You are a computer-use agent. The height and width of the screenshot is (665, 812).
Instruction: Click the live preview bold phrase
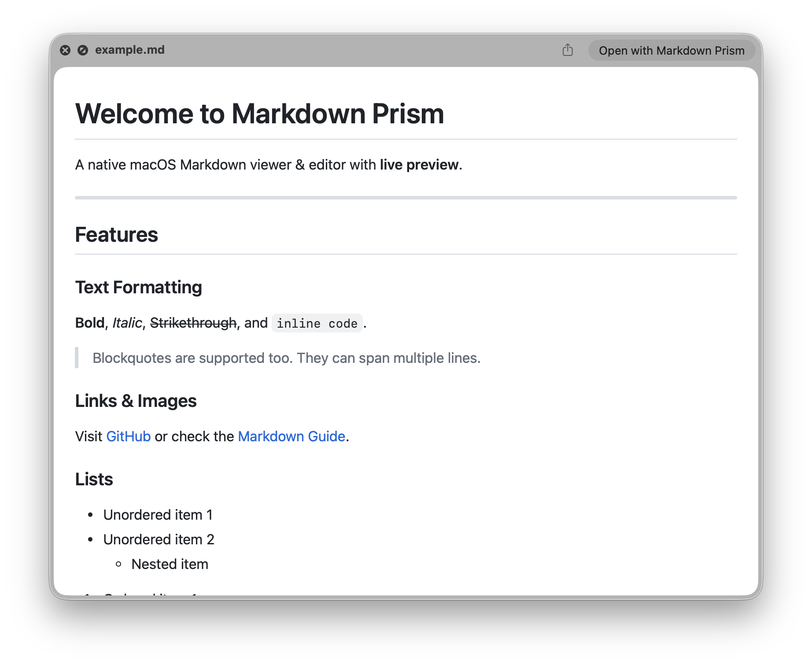tap(418, 164)
